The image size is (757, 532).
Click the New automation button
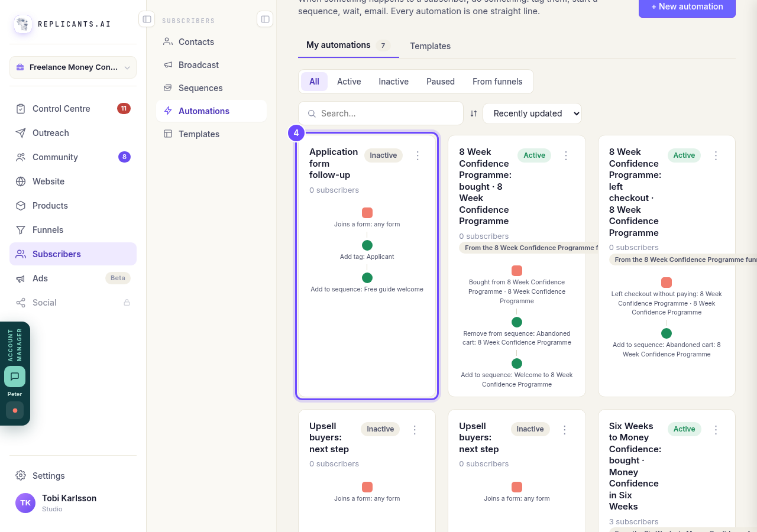(x=687, y=7)
